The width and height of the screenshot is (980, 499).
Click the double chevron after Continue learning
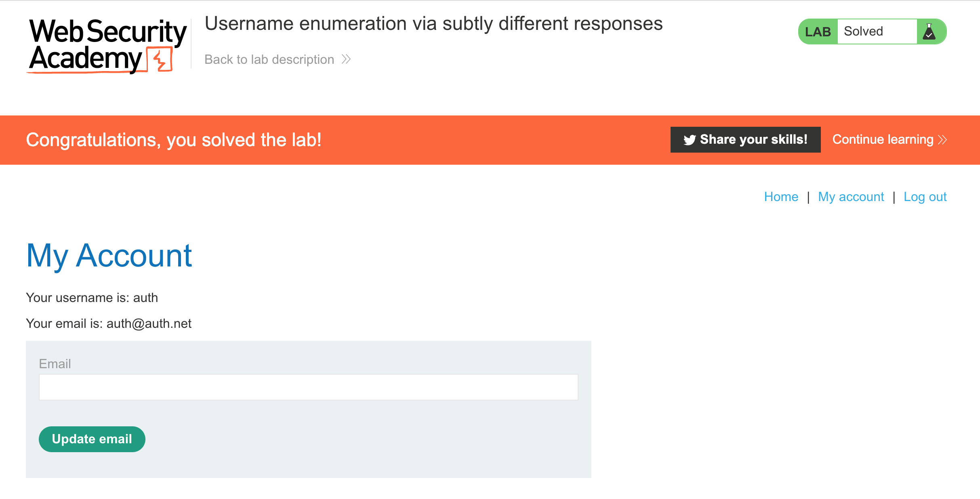coord(942,140)
